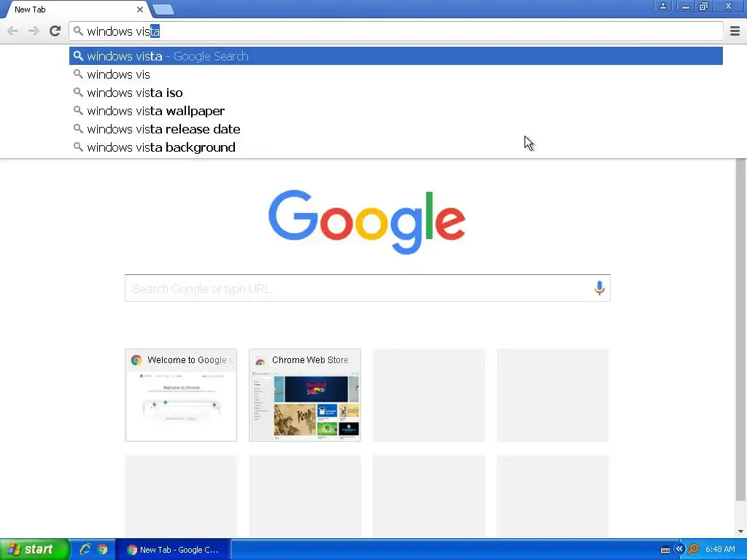This screenshot has width=747, height=560.
Task: Click the New Tab - Google Chrome taskbar button
Action: click(x=173, y=550)
